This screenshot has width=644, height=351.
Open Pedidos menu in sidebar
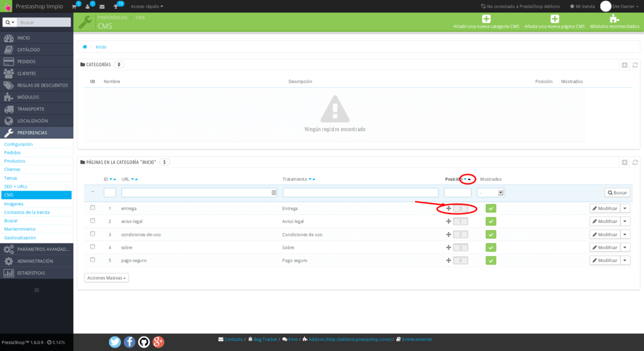click(36, 61)
